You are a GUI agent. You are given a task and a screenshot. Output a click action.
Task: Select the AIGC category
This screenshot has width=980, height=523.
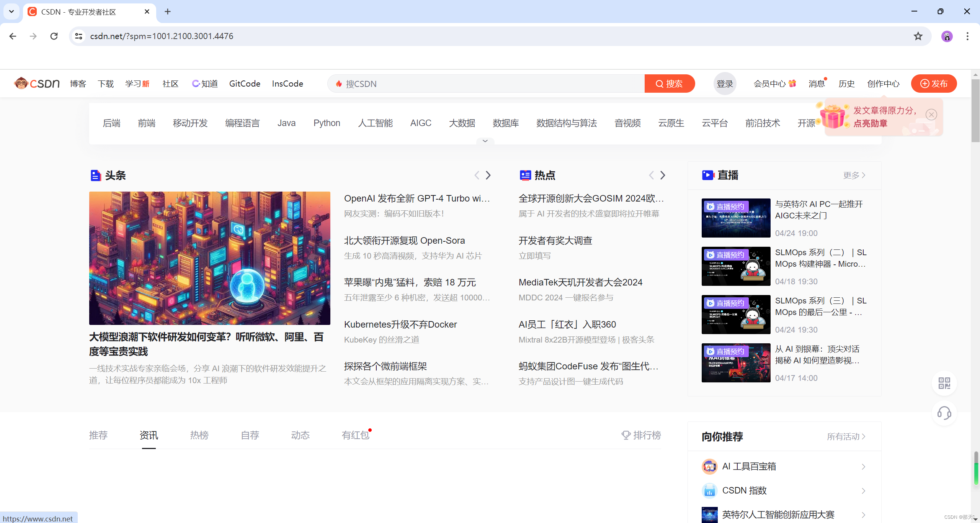pyautogui.click(x=421, y=123)
